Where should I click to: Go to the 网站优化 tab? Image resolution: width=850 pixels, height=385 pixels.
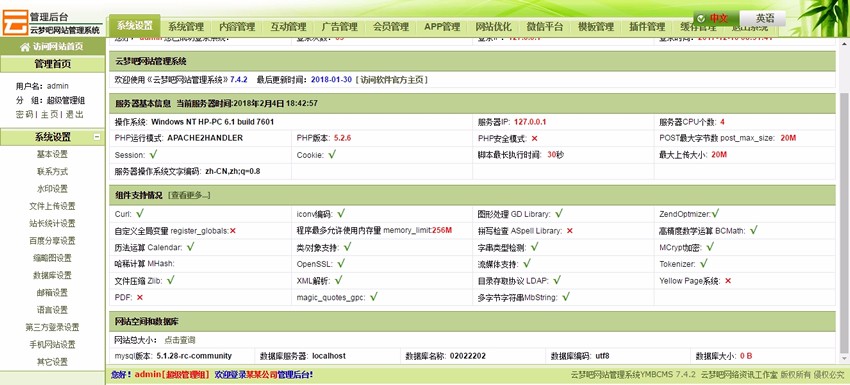(493, 27)
